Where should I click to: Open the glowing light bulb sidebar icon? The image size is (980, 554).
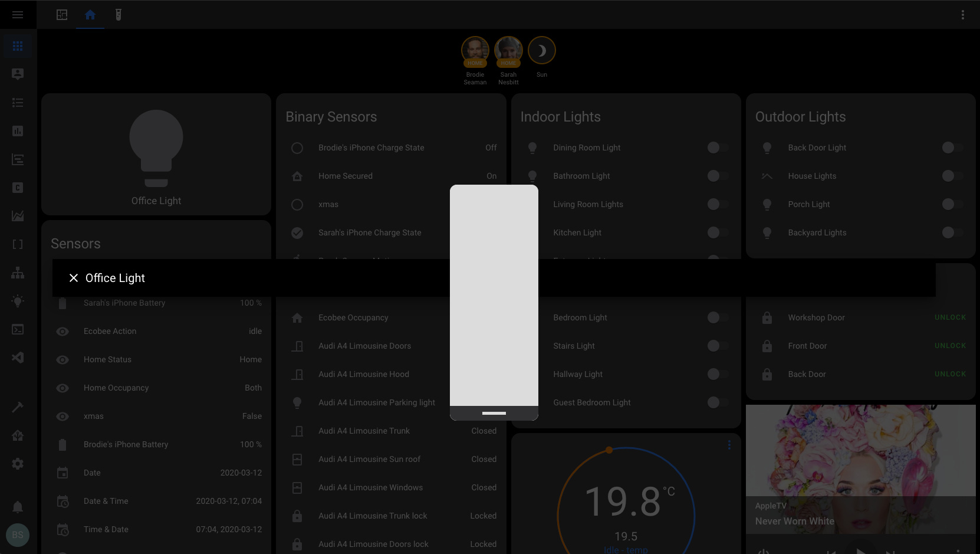tap(18, 301)
